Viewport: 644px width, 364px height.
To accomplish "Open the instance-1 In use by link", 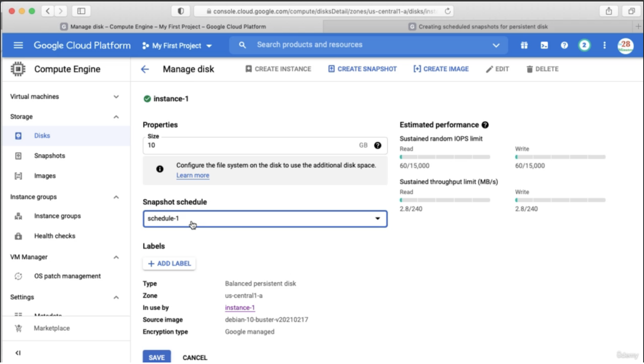I will click(240, 308).
